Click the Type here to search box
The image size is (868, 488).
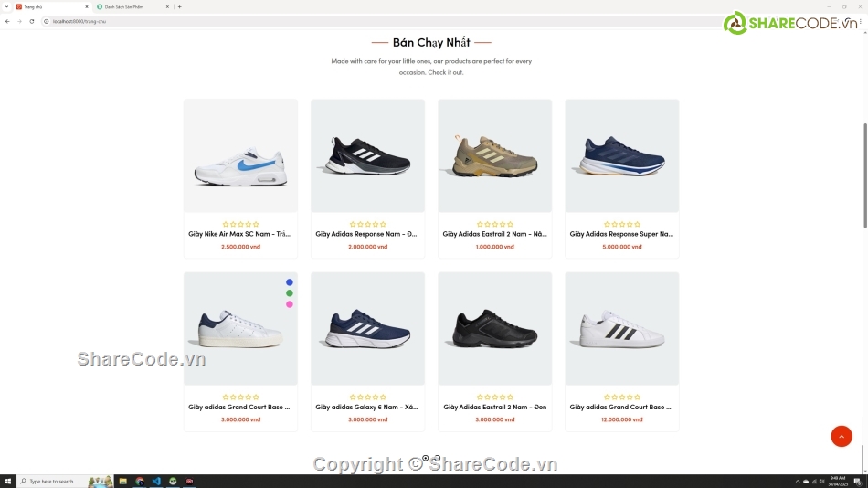click(x=65, y=482)
